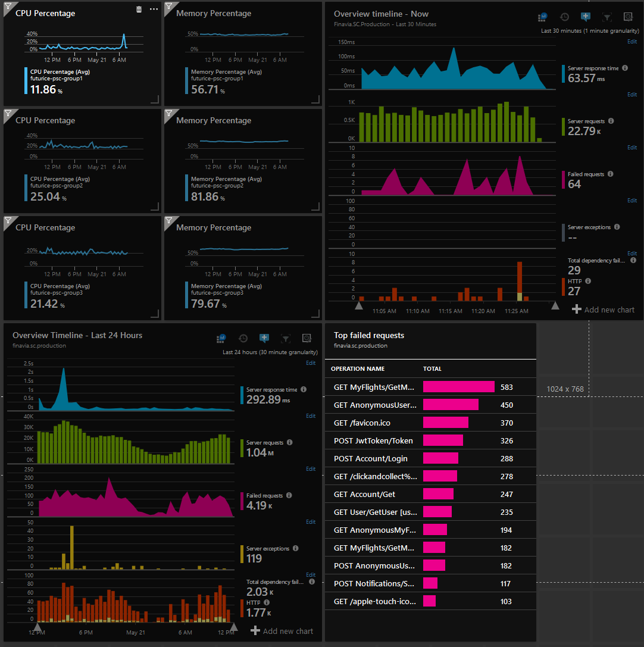Image resolution: width=644 pixels, height=647 pixels.
Task: Click edit-time tile icon in Last 24 Hours timeline
Action: [307, 338]
